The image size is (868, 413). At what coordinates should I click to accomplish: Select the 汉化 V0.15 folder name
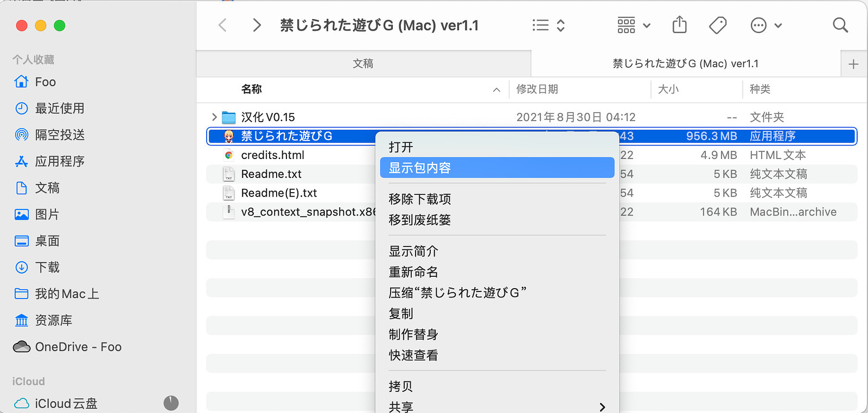pos(268,117)
